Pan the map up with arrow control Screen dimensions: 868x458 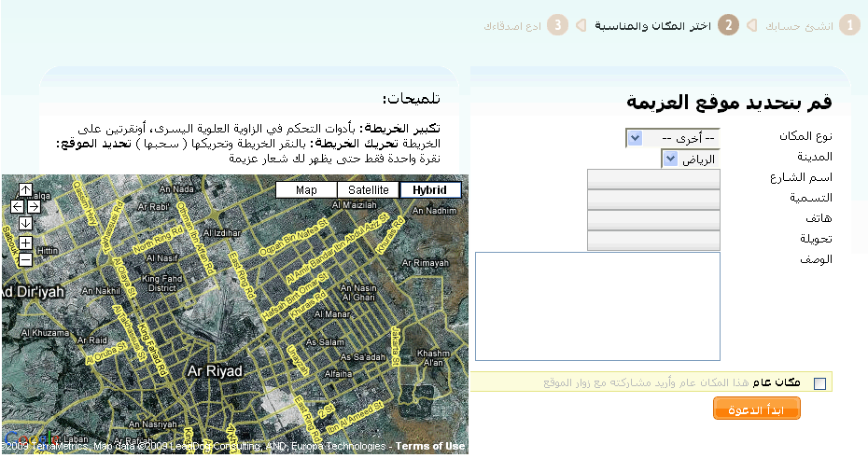(25, 189)
